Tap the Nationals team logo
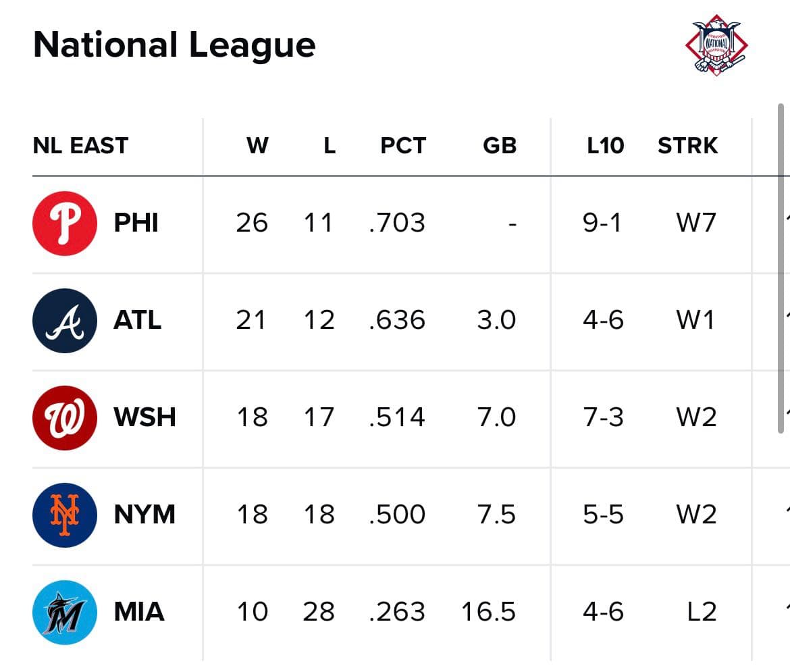 (65, 418)
